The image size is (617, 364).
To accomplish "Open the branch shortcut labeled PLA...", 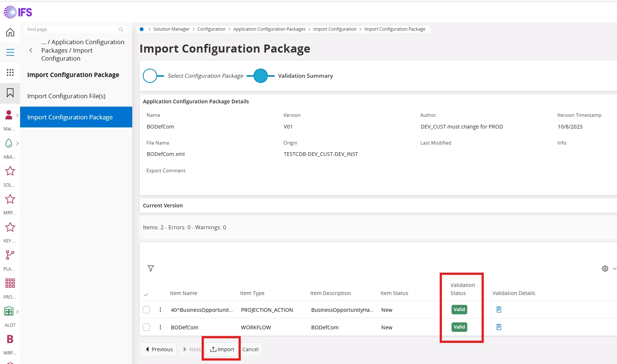I will click(x=10, y=255).
